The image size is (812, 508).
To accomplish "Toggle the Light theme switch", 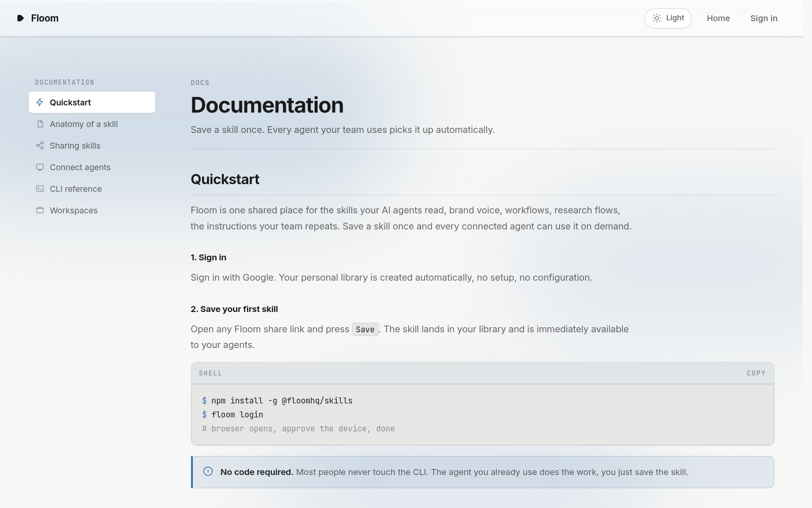I will [x=668, y=18].
